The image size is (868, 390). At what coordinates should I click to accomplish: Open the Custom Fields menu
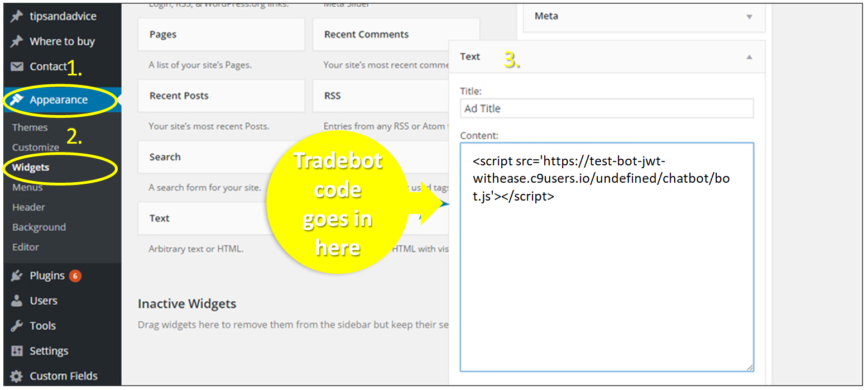(x=63, y=376)
